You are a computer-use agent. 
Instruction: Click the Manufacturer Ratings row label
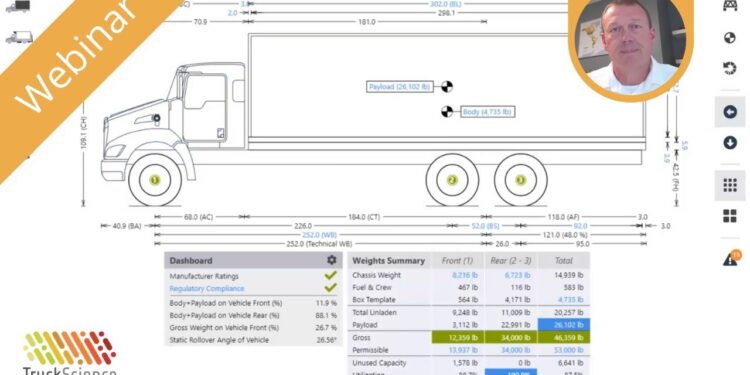tap(204, 276)
